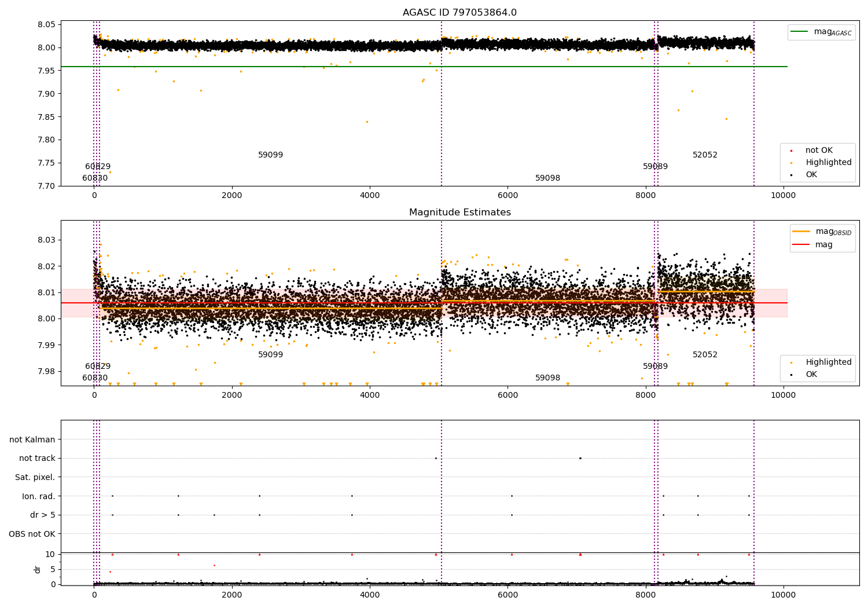Click the "59098" label in the middle plot
868x608 pixels.
547,378
